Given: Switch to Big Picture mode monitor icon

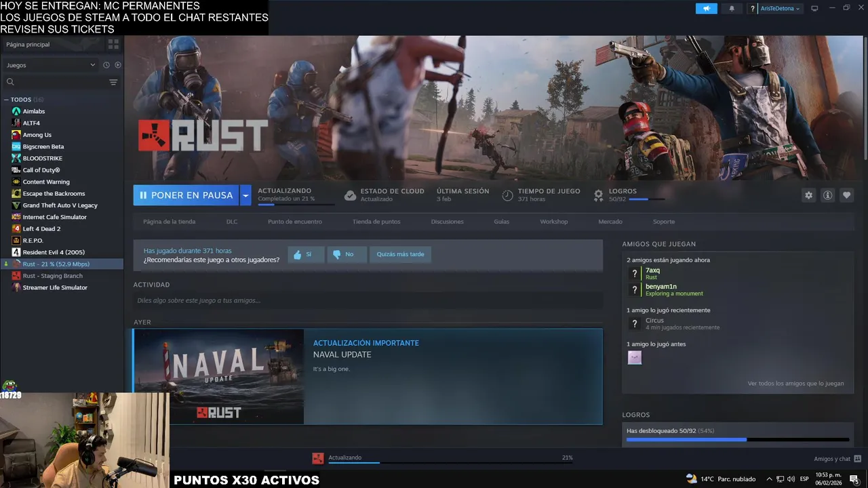Looking at the screenshot, I should (814, 8).
